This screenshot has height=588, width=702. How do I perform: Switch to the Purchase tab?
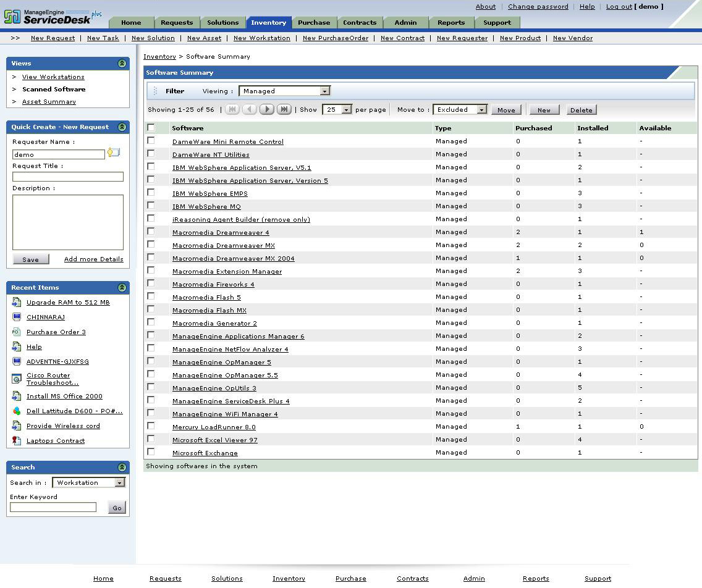[x=314, y=23]
